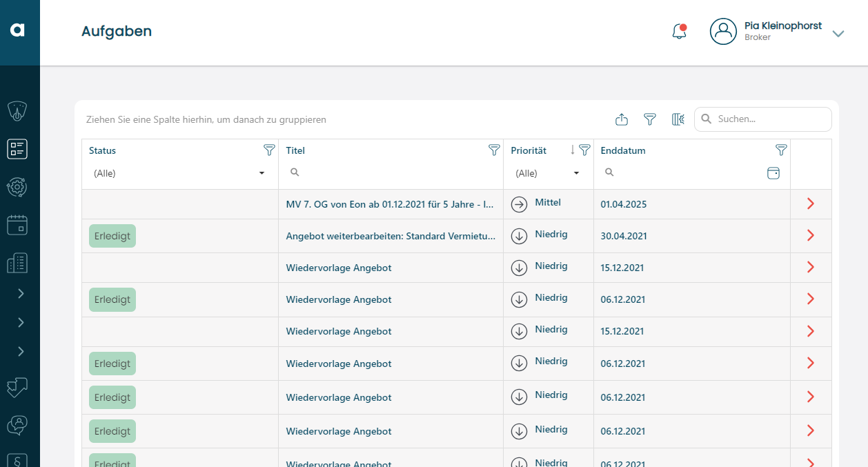Click the Mittel priority text

coord(548,203)
